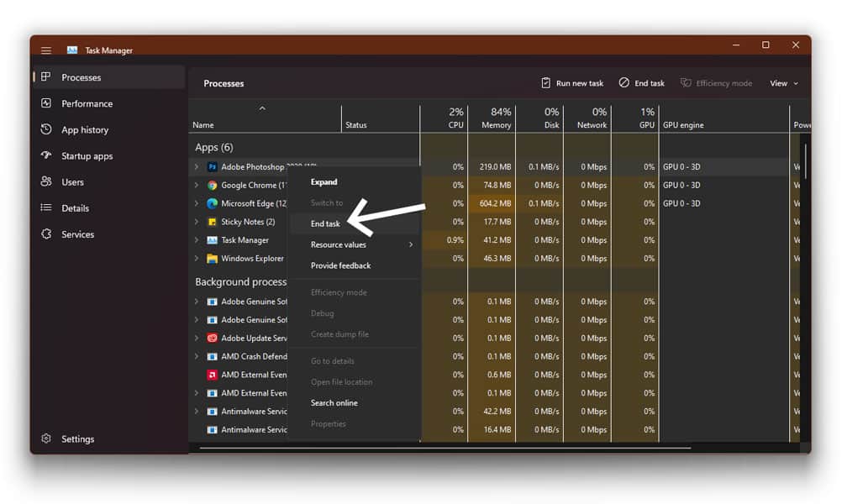Select the Sticky Notes process icon
842x504 pixels.
click(212, 222)
